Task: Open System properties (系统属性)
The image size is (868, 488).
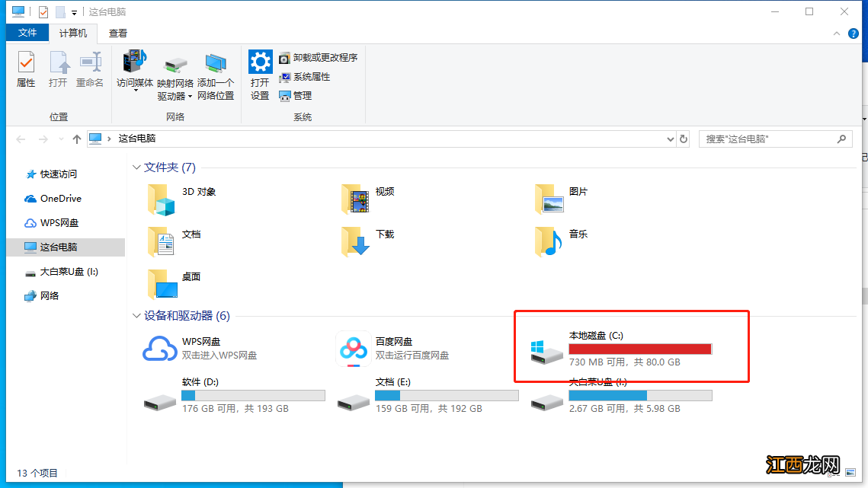Action: click(x=305, y=77)
